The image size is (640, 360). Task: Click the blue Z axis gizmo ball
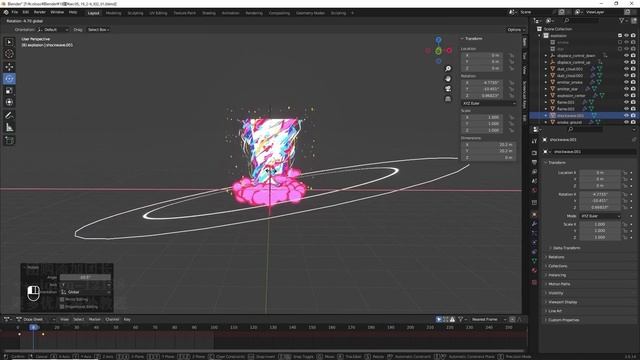pyautogui.click(x=438, y=40)
